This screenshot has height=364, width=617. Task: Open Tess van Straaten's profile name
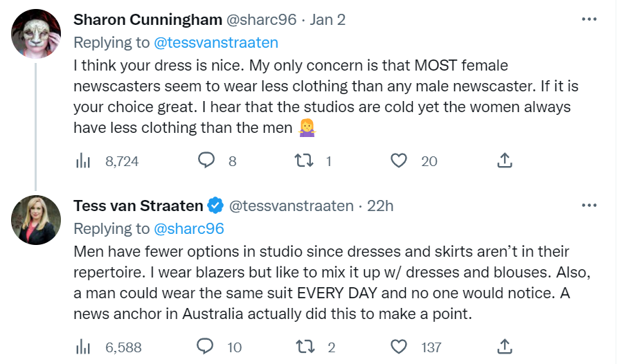coord(138,206)
